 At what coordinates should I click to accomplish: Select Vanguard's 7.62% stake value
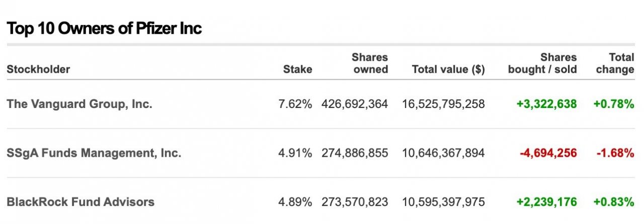point(295,104)
